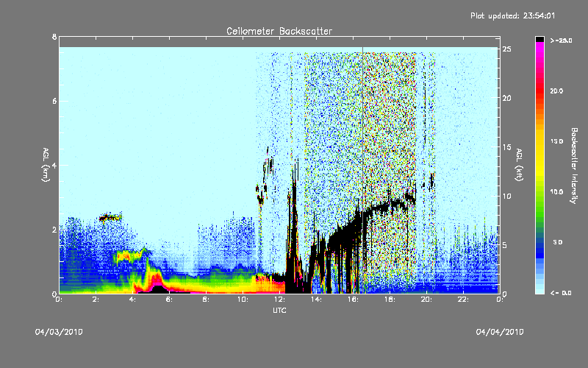This screenshot has width=588, height=368.
Task: Select the 'Plot updated: 23:54:01' timestamp
Action: [x=512, y=15]
